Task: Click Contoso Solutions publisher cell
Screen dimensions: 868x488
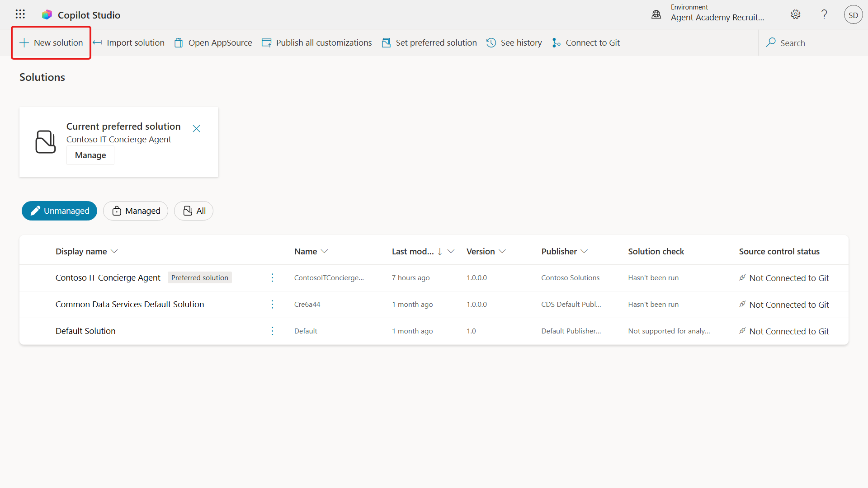Action: 570,277
